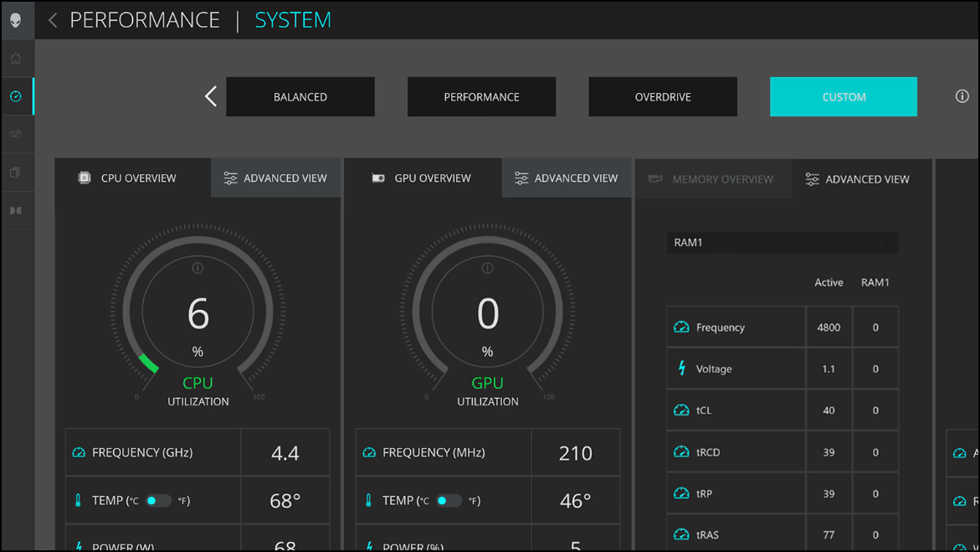
Task: Click the info icon inside the GPU gauge
Action: [487, 268]
